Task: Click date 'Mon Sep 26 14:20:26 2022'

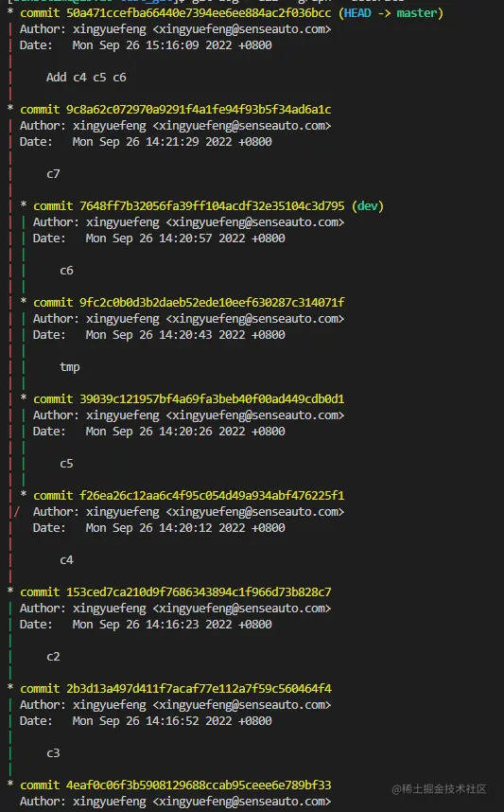Action: (x=165, y=432)
